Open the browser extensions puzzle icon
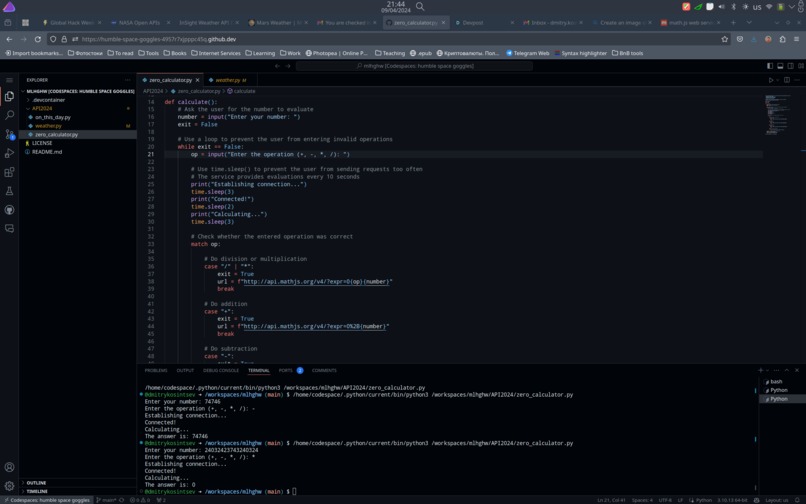 click(782, 39)
